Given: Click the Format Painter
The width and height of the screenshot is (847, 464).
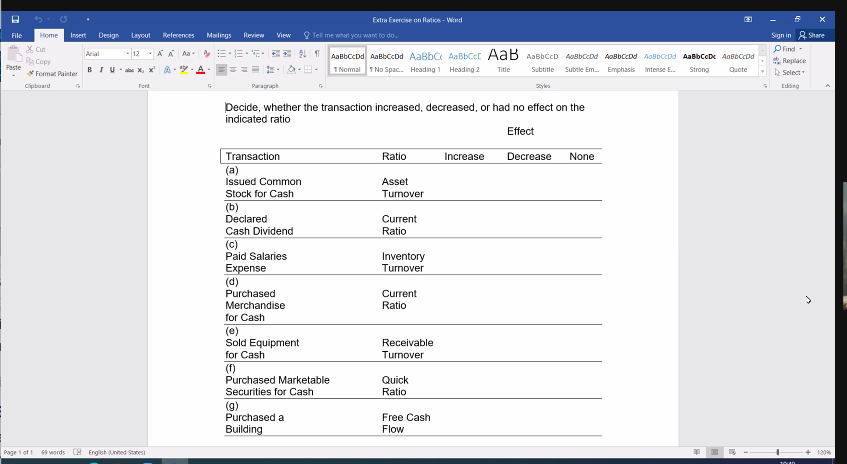Looking at the screenshot, I should [x=52, y=73].
